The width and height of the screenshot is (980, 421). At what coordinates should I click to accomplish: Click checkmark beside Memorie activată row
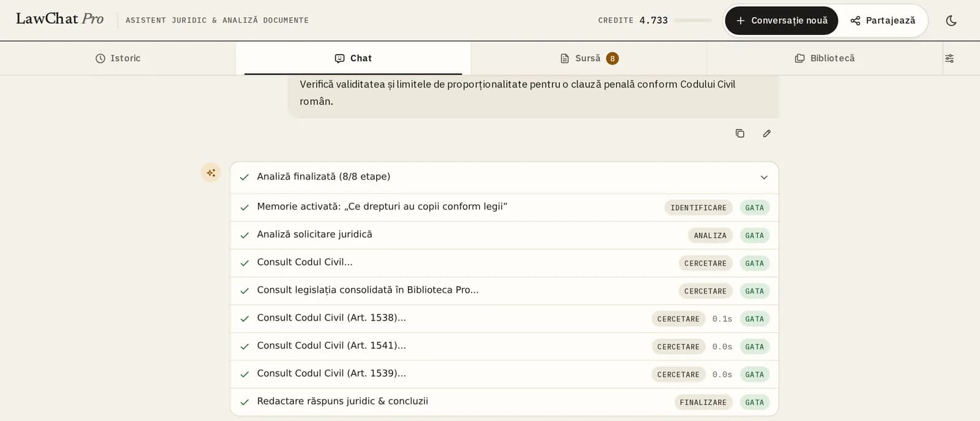click(244, 207)
